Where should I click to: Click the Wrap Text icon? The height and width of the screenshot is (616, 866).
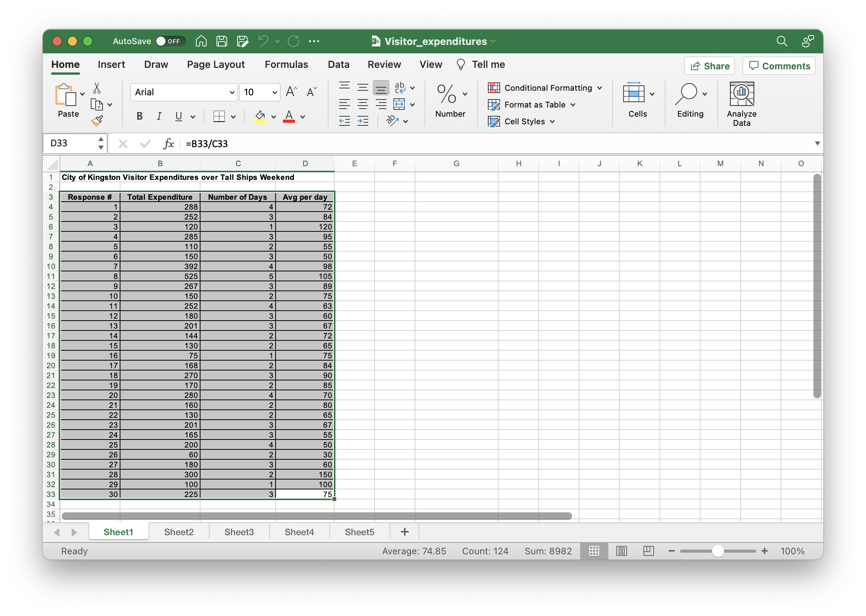click(400, 88)
